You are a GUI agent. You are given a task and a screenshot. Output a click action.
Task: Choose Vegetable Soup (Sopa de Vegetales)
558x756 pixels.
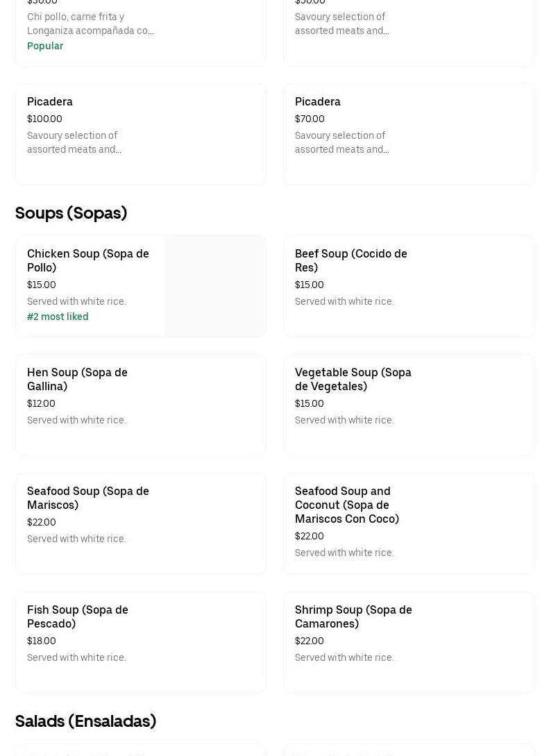coord(353,379)
